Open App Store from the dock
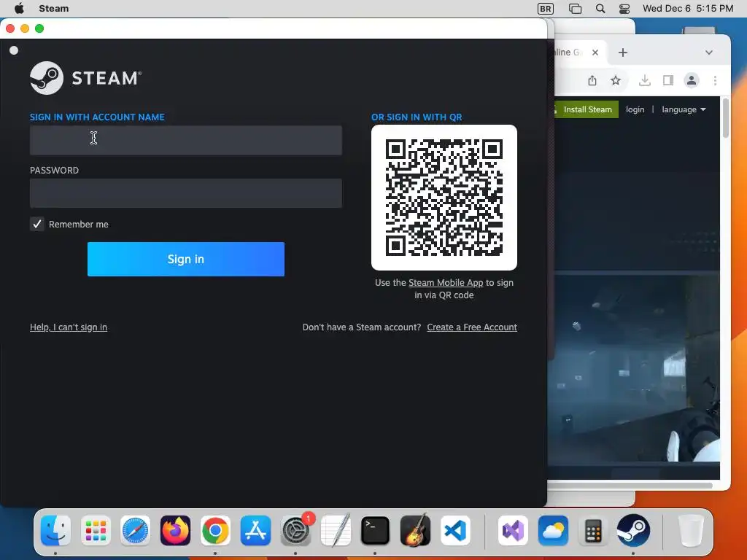747x560 pixels. [x=255, y=531]
